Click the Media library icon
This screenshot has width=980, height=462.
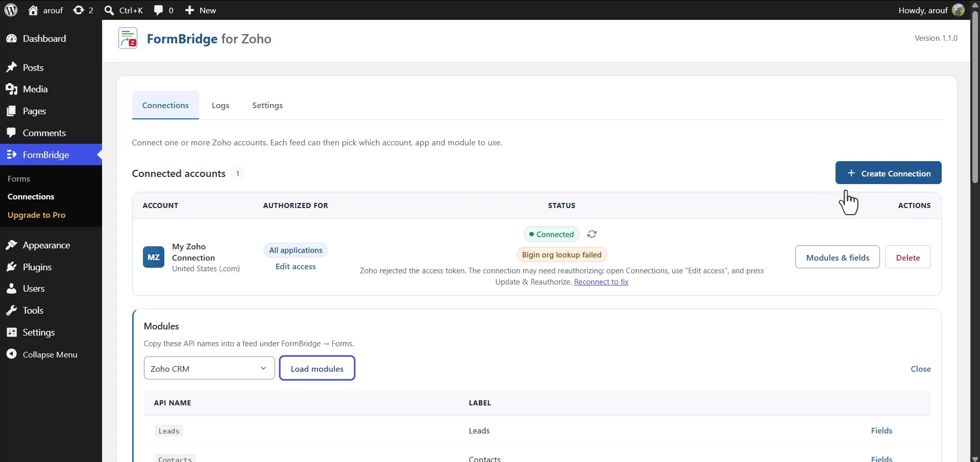(11, 89)
